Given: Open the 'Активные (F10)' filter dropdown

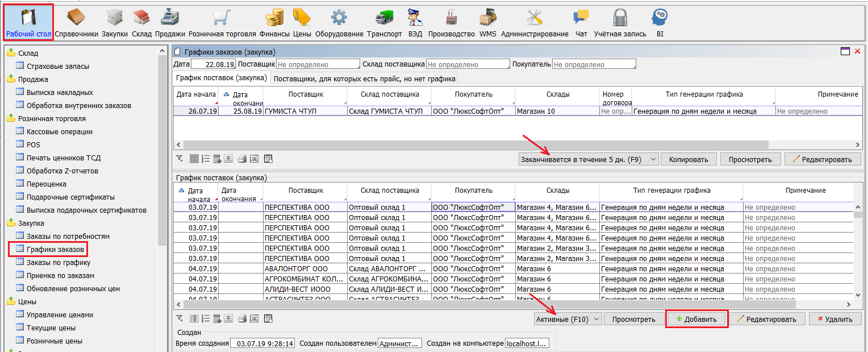Looking at the screenshot, I should coord(567,319).
